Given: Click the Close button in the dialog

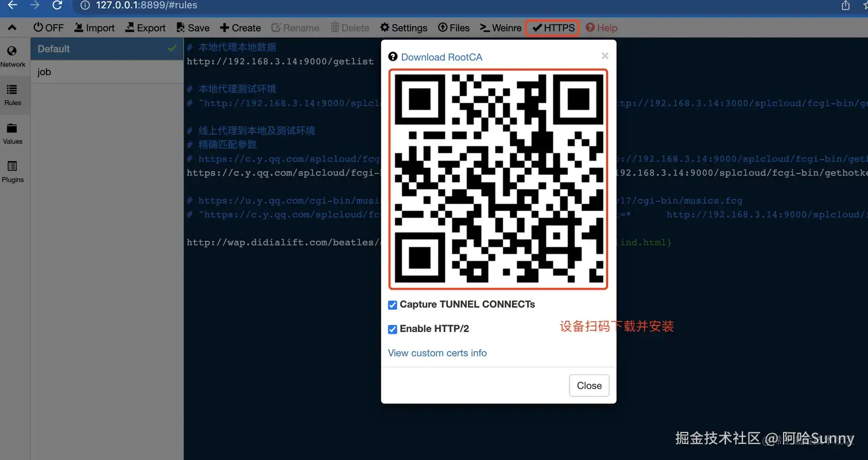Looking at the screenshot, I should coord(589,385).
